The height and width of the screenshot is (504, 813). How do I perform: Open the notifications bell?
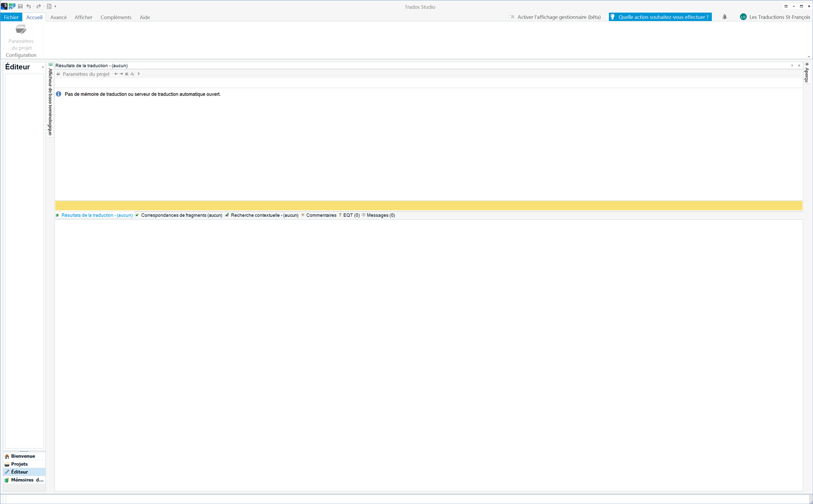click(x=724, y=17)
